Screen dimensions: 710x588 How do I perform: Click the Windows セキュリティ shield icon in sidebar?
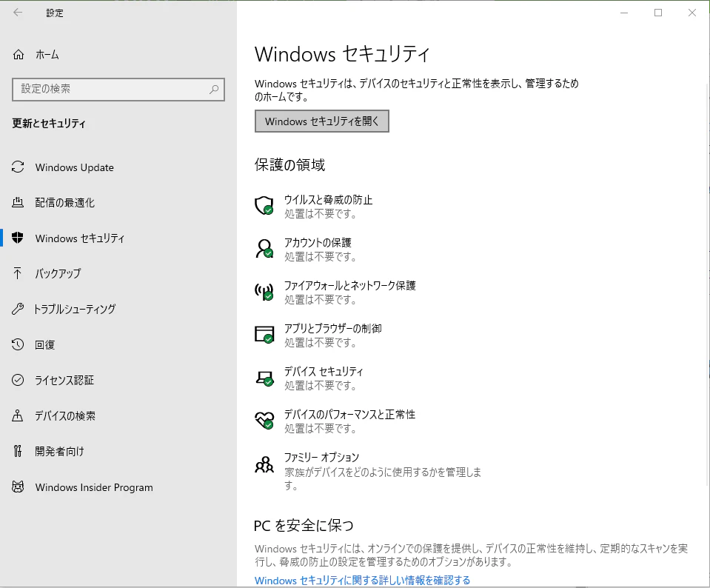18,238
